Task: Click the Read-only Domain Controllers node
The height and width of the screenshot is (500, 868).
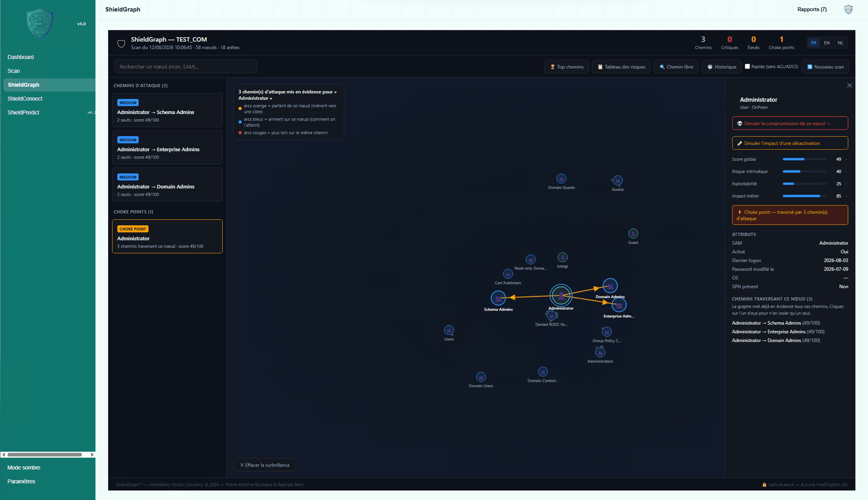Action: tap(530, 259)
